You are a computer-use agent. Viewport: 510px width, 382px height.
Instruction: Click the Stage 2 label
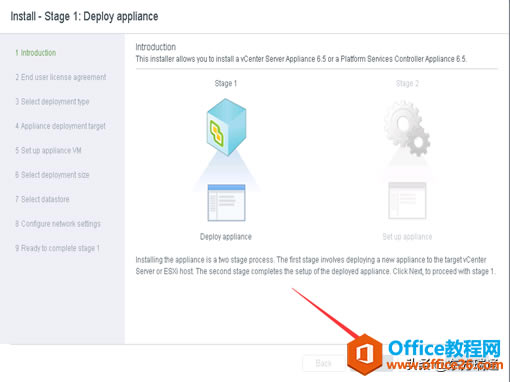pyautogui.click(x=407, y=83)
